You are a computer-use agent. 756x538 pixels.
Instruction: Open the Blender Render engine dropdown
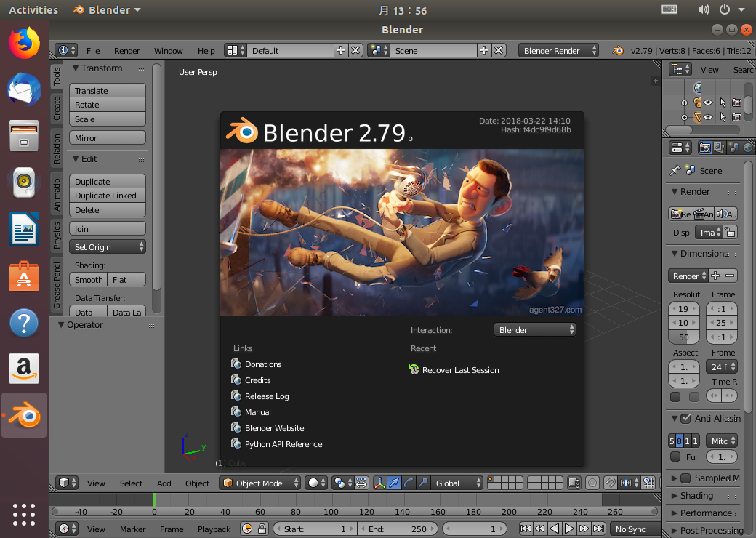[x=558, y=50]
